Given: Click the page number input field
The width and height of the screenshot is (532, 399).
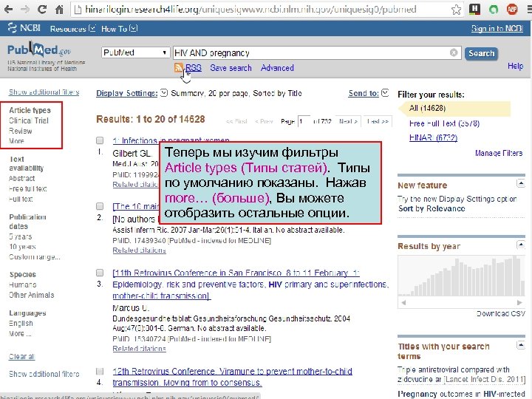Looking at the screenshot, I should tap(304, 121).
